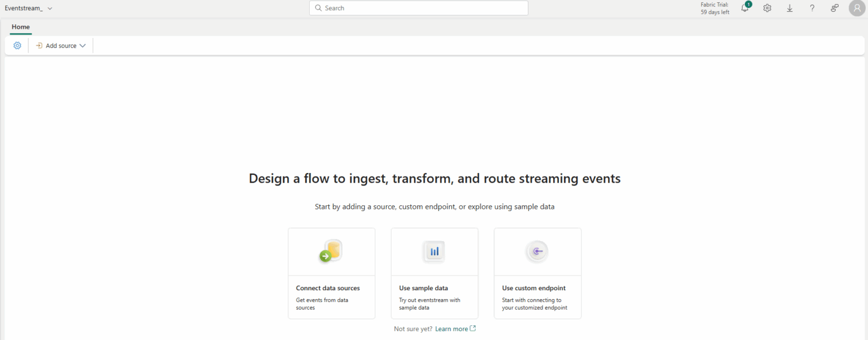
Task: Click 'Try out eventstream with sample data' text
Action: pyautogui.click(x=429, y=304)
